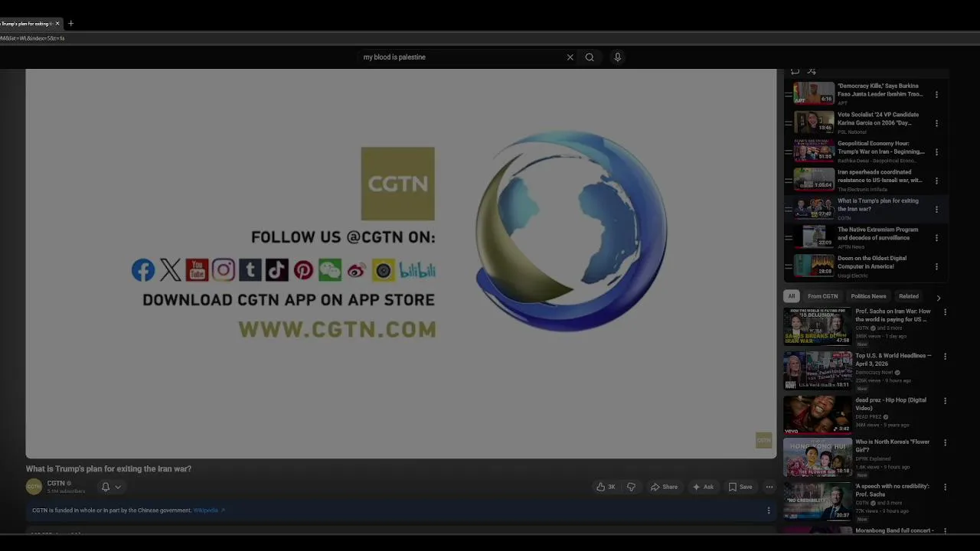This screenshot has height=551, width=980.
Task: Open menu for 'Vote Socialist '24 VP Candidate' video
Action: click(x=936, y=123)
